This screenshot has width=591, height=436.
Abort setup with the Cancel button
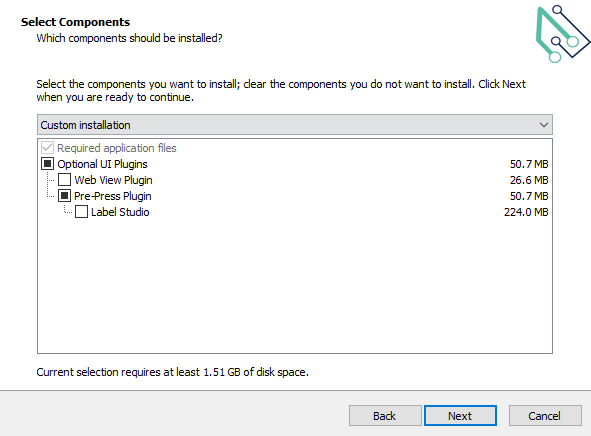click(545, 416)
